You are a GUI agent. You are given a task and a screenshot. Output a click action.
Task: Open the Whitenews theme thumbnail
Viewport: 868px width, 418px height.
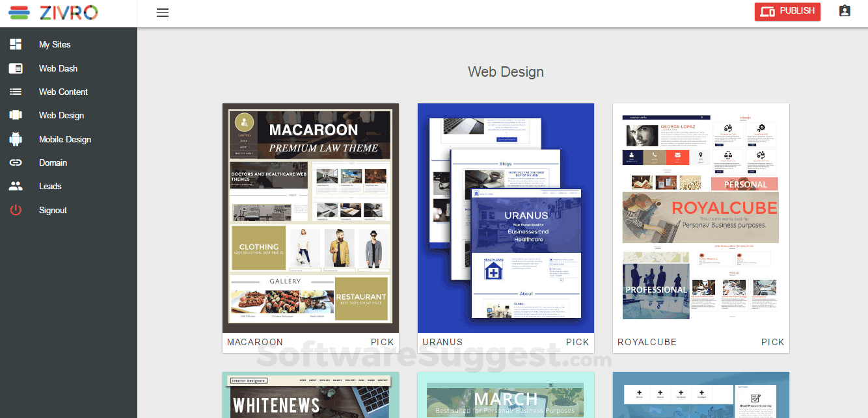click(x=310, y=395)
